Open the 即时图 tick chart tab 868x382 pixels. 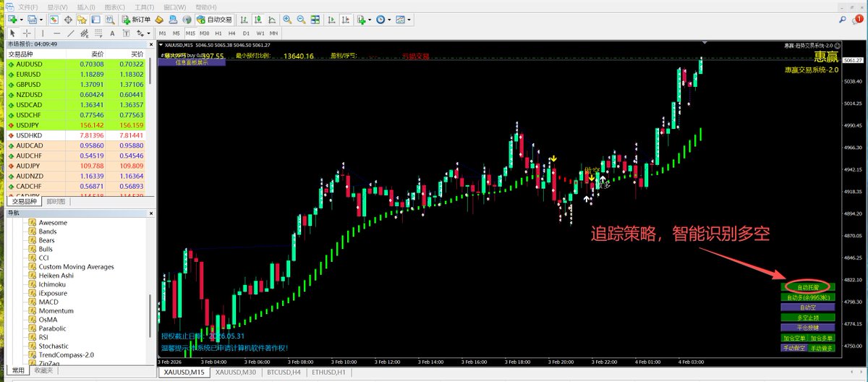tap(56, 201)
